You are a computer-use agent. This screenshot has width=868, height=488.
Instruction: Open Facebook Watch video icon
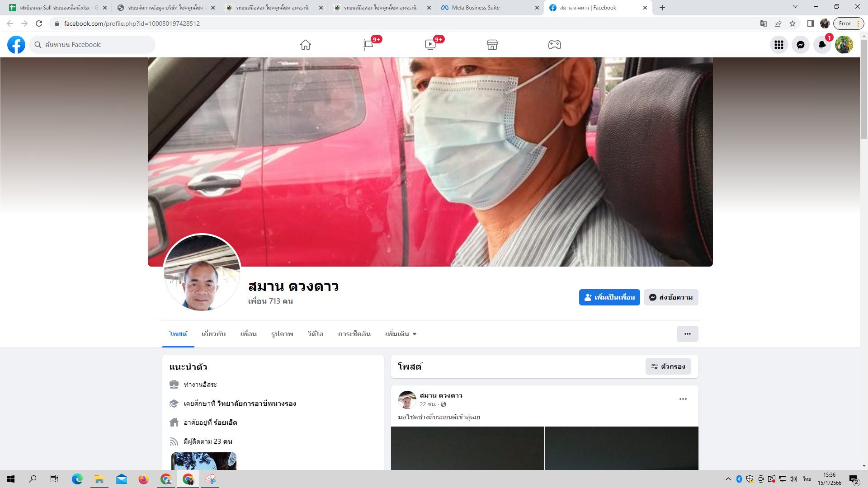click(x=430, y=45)
